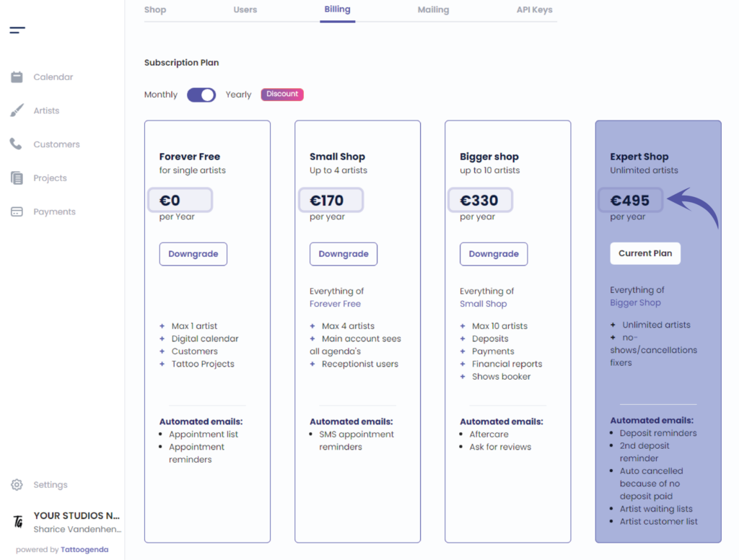Click the Forever Free plan title
739x560 pixels.
(x=190, y=157)
